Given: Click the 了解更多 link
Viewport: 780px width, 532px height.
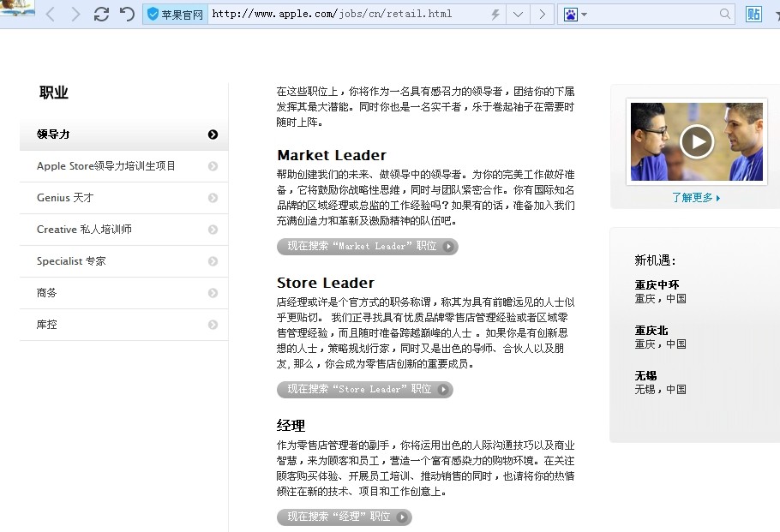Looking at the screenshot, I should tap(696, 198).
